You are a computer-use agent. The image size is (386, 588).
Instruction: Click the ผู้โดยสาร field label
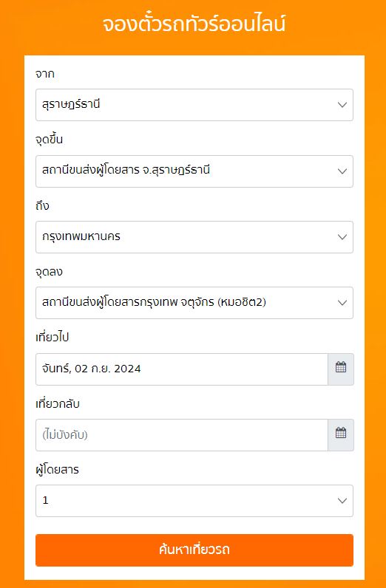coord(57,470)
